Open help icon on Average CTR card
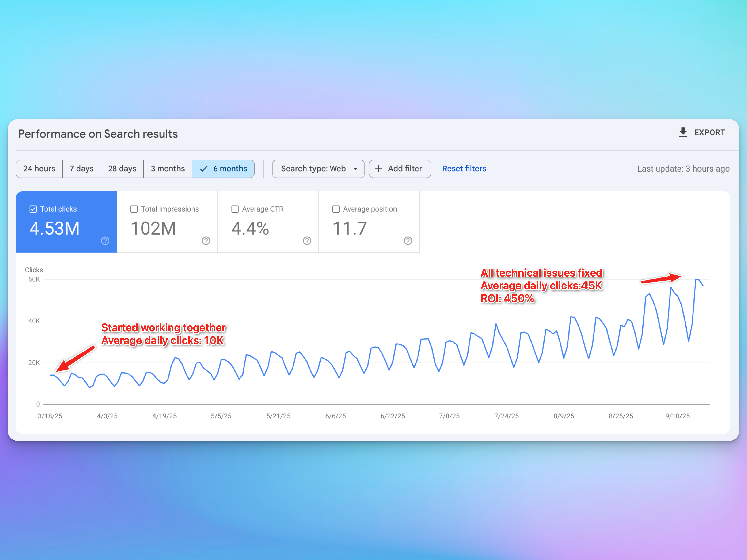 307,241
